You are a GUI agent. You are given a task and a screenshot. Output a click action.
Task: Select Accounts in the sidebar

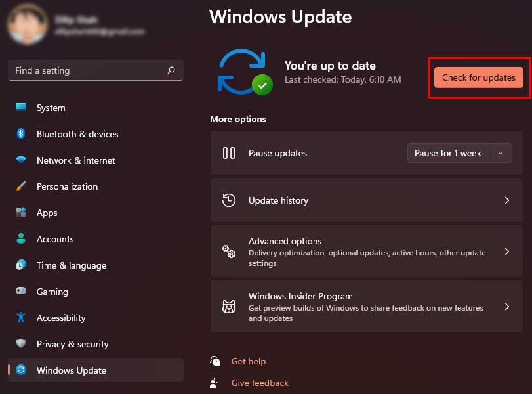tap(96, 239)
